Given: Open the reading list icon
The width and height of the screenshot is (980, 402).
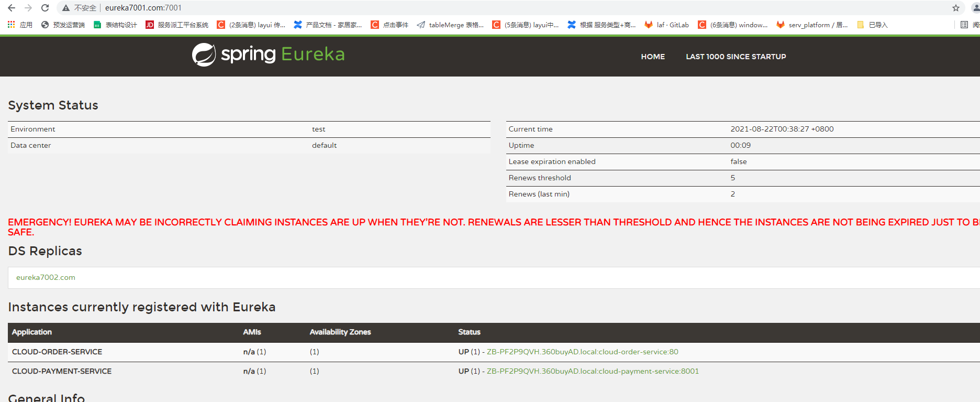Looking at the screenshot, I should [964, 25].
